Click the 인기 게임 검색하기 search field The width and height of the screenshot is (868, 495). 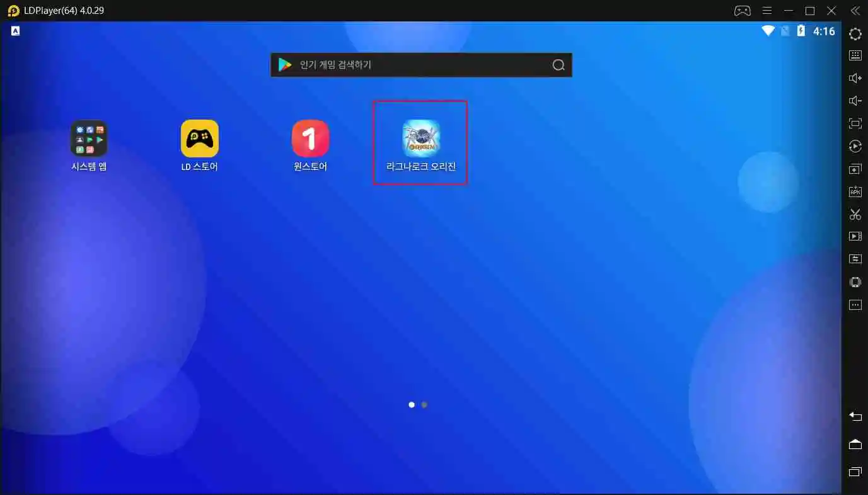(421, 65)
